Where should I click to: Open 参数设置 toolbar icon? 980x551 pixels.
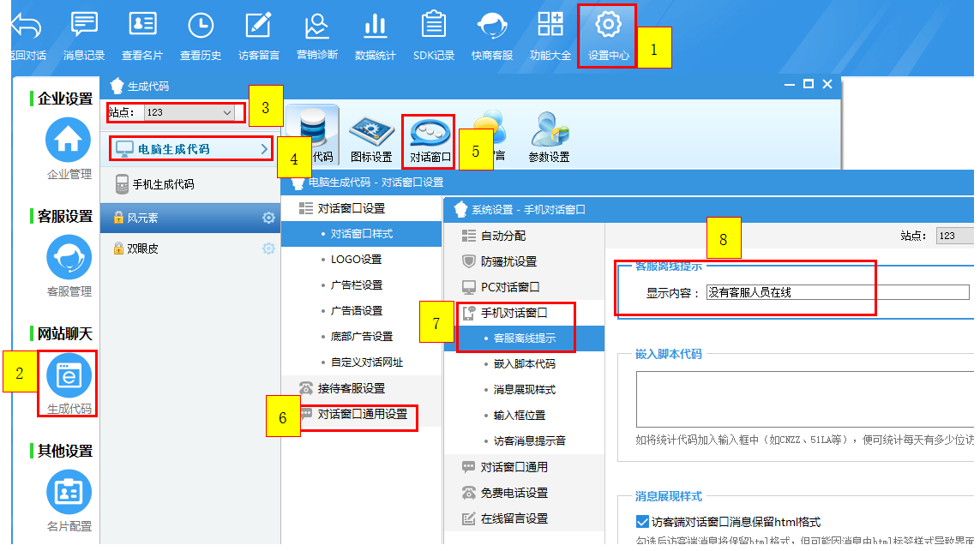[549, 135]
